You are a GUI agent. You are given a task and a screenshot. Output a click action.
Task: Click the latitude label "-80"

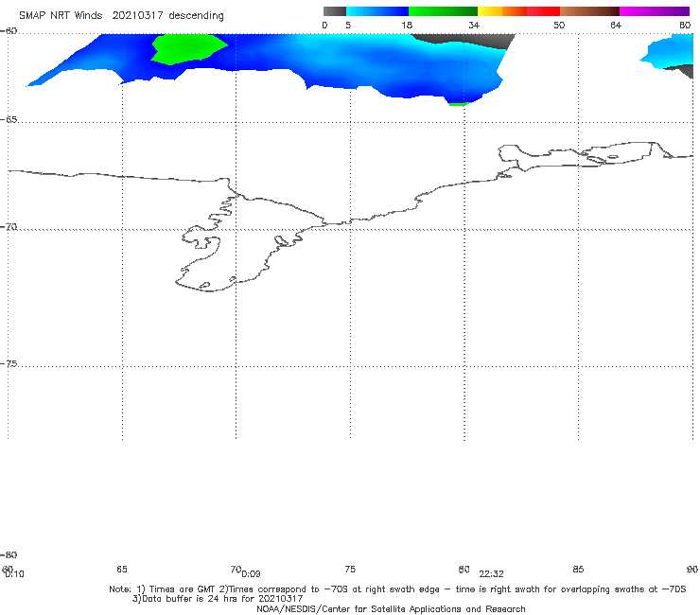(x=9, y=554)
